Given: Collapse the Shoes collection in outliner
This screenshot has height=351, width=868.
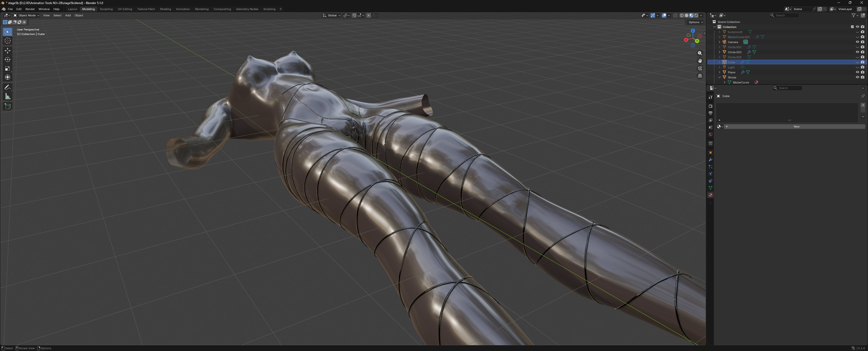Looking at the screenshot, I should tap(719, 77).
